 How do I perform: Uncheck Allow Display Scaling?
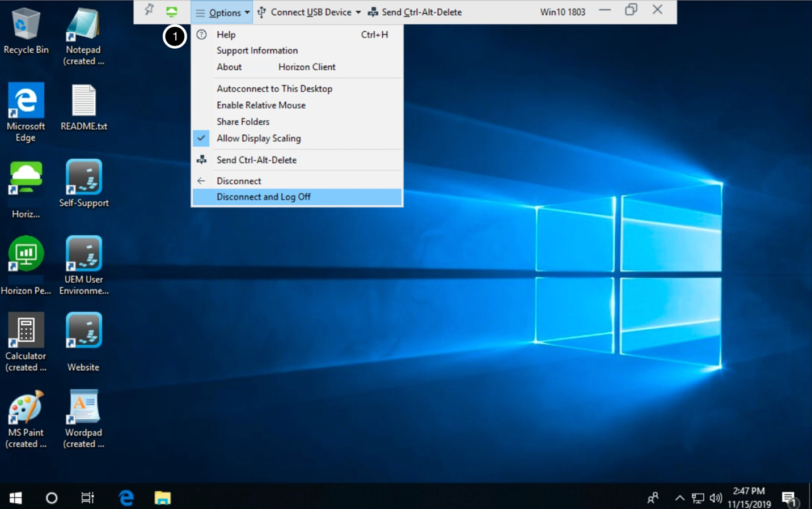[259, 138]
